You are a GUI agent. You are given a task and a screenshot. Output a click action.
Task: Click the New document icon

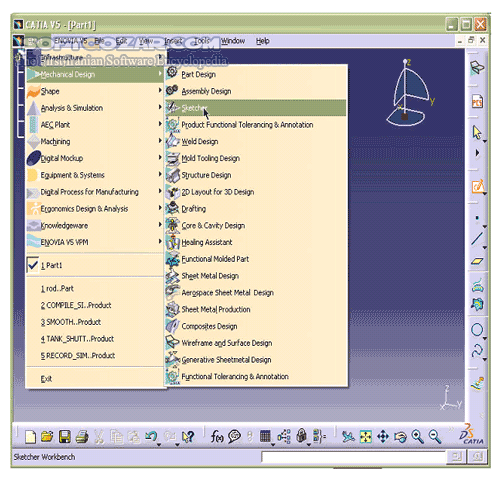coord(30,437)
